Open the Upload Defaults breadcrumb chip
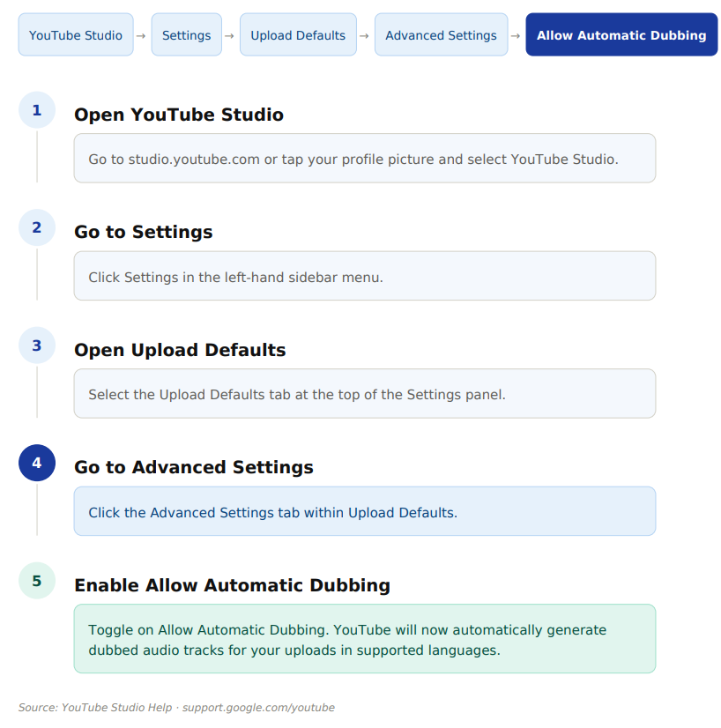 click(x=298, y=35)
